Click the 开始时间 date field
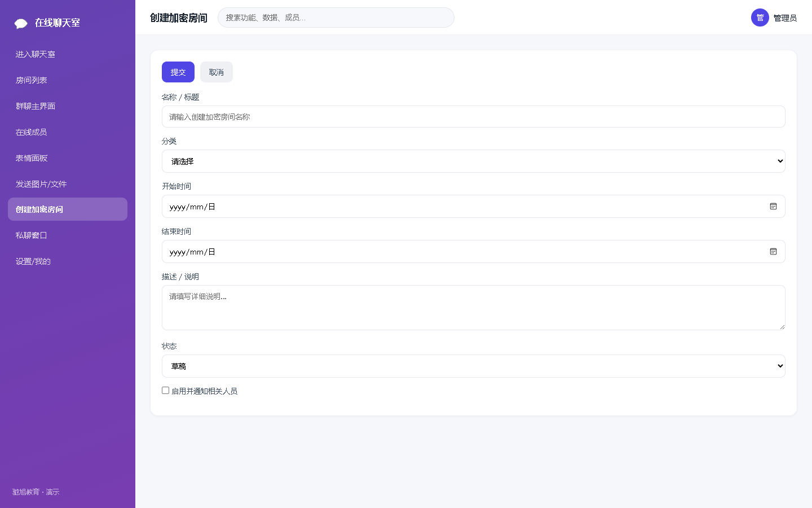812x508 pixels. coord(473,207)
